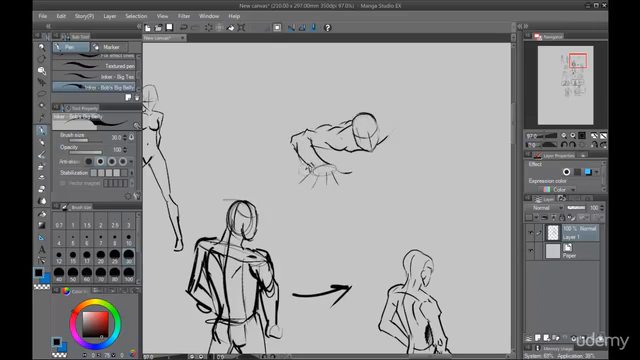Open the Layer menu
Image resolution: width=640 pixels, height=360 pixels.
[110, 16]
